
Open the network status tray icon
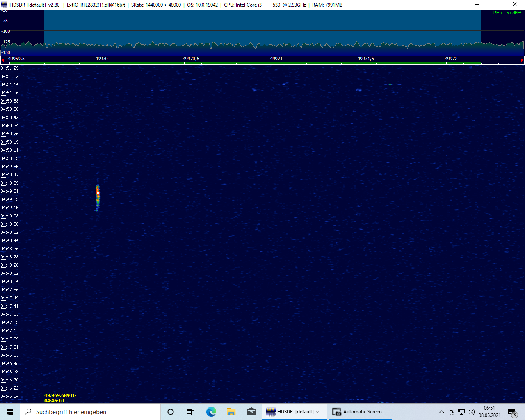pyautogui.click(x=461, y=412)
